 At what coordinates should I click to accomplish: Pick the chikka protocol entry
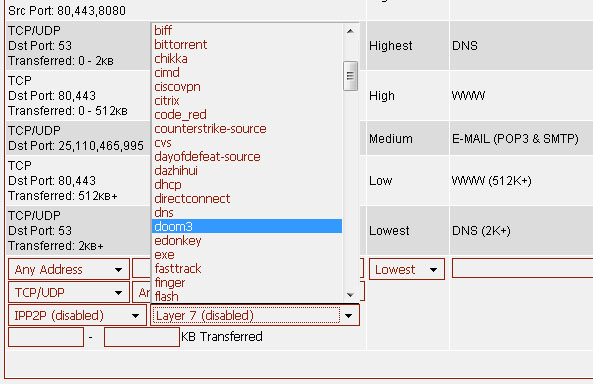pyautogui.click(x=247, y=59)
